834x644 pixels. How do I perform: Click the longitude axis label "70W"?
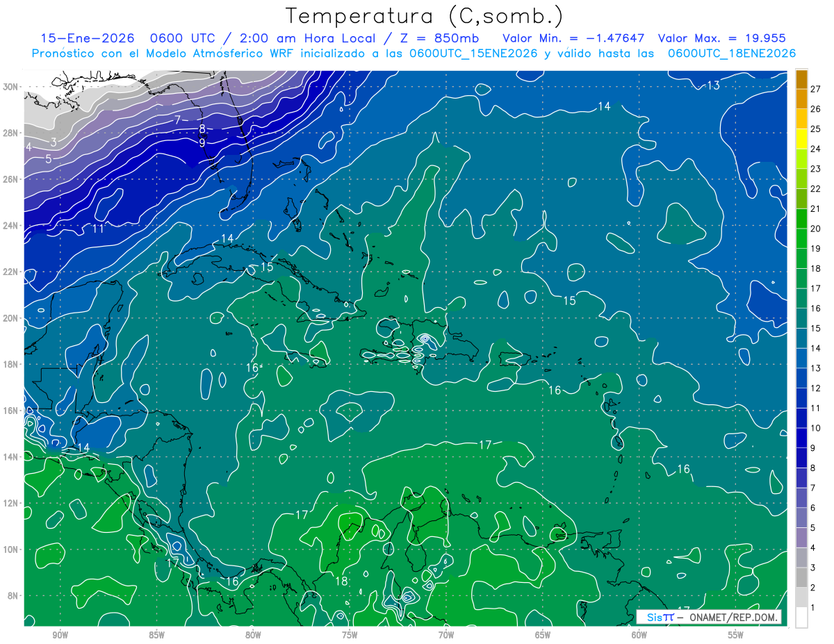[446, 635]
